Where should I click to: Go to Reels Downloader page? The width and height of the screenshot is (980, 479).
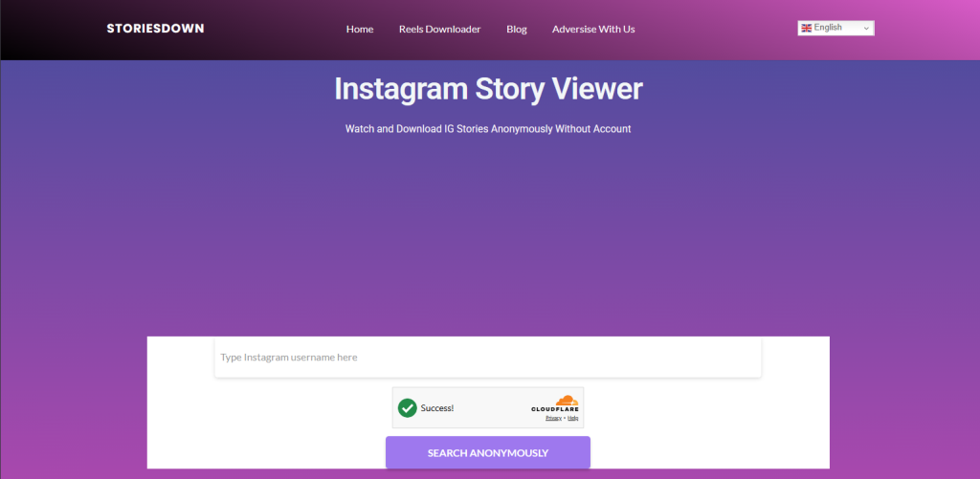click(440, 30)
